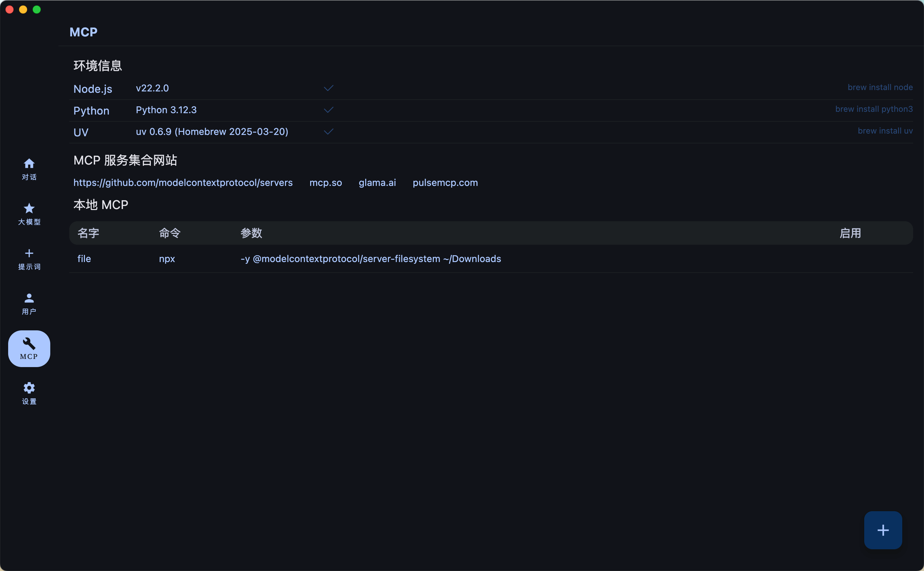Click the Node.js checkmark icon
924x571 pixels.
click(328, 88)
